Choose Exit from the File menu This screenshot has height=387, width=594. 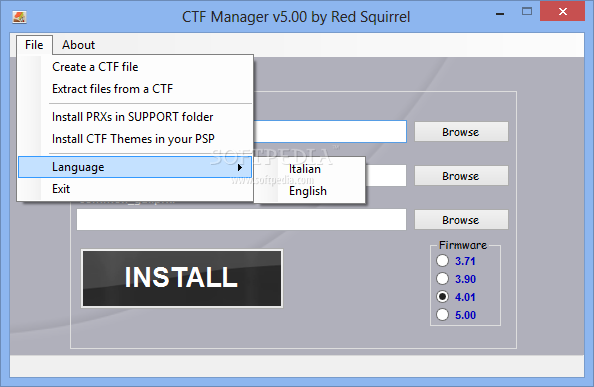tap(135, 189)
